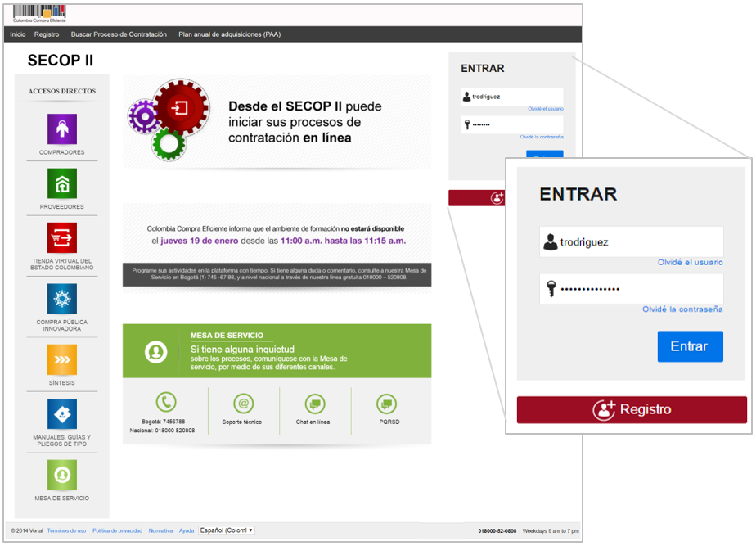Open the Chat en línea icon
Viewport: 756px width, 546px height.
(x=314, y=404)
